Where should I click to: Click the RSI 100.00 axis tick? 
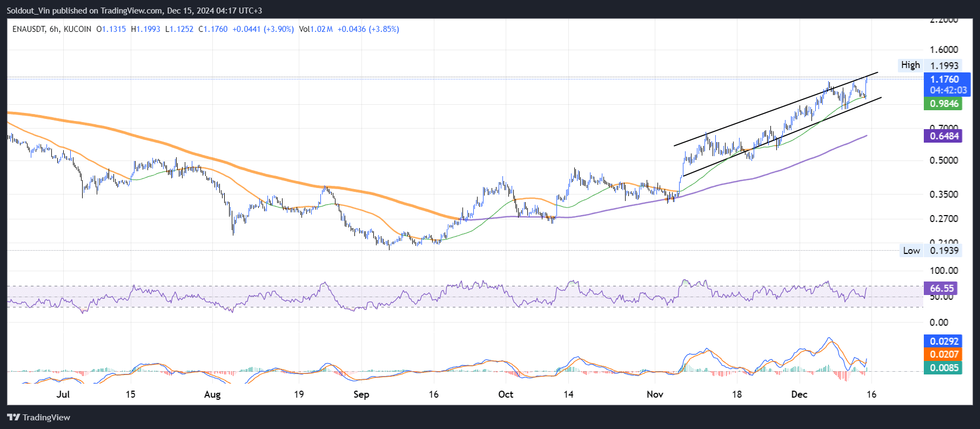point(944,271)
